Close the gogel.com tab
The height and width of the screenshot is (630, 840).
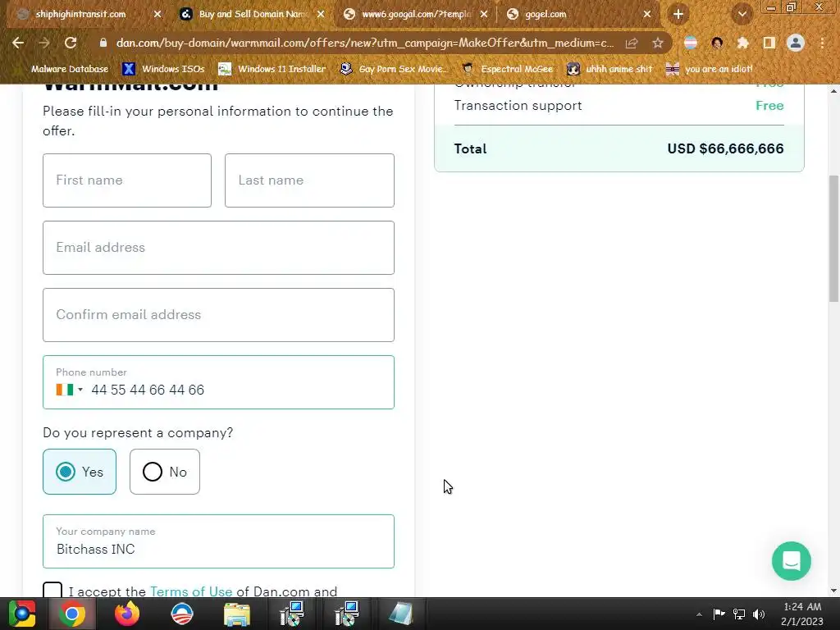pyautogui.click(x=647, y=14)
